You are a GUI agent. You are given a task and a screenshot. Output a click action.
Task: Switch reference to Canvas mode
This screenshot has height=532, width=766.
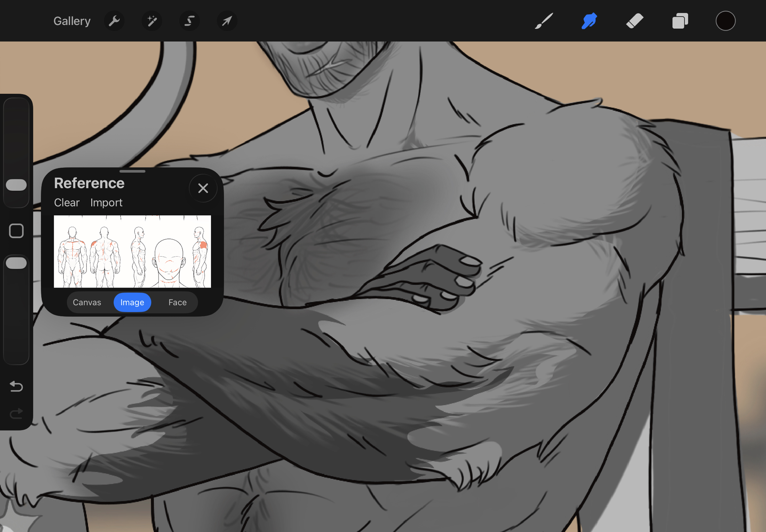coord(87,302)
